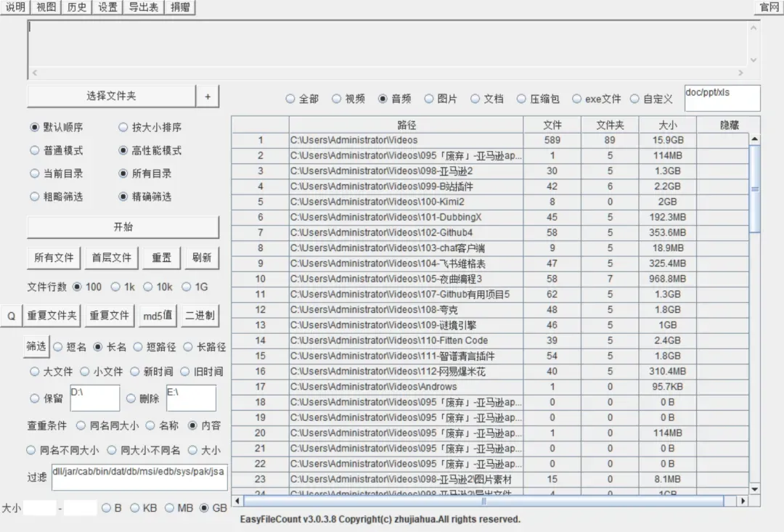Click the plus button beside 选择文件夹
The width and height of the screenshot is (784, 532).
point(208,96)
